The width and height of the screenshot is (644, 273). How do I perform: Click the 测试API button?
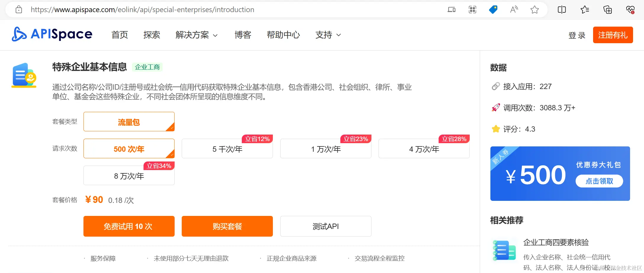326,226
